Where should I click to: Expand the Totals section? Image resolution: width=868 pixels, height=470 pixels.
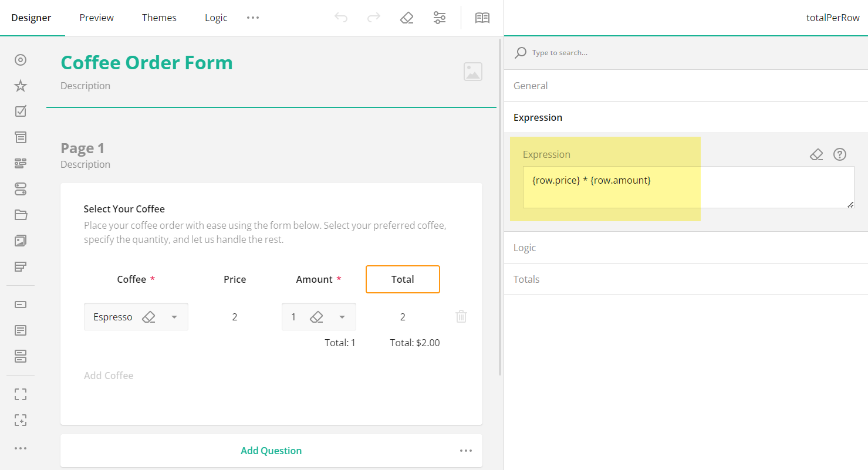(526, 279)
